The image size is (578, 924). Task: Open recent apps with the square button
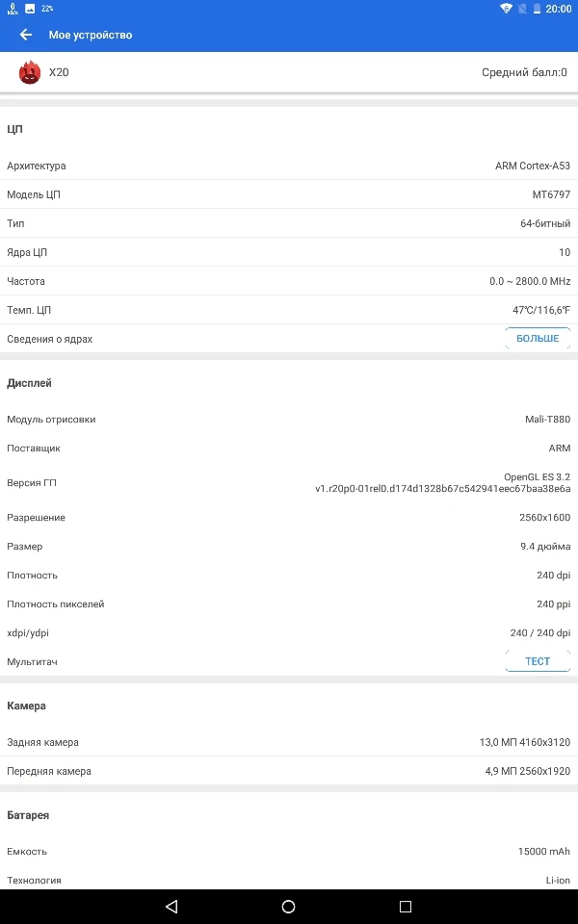tap(406, 907)
